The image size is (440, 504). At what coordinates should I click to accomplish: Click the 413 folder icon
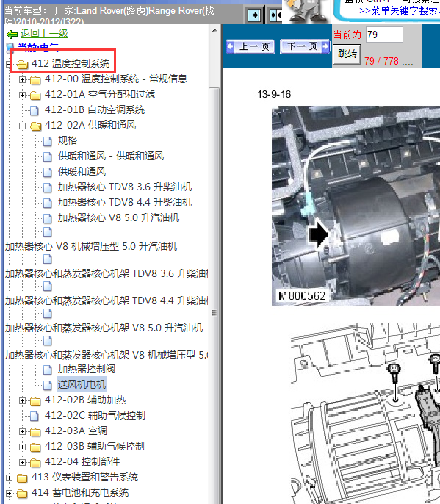tap(22, 478)
